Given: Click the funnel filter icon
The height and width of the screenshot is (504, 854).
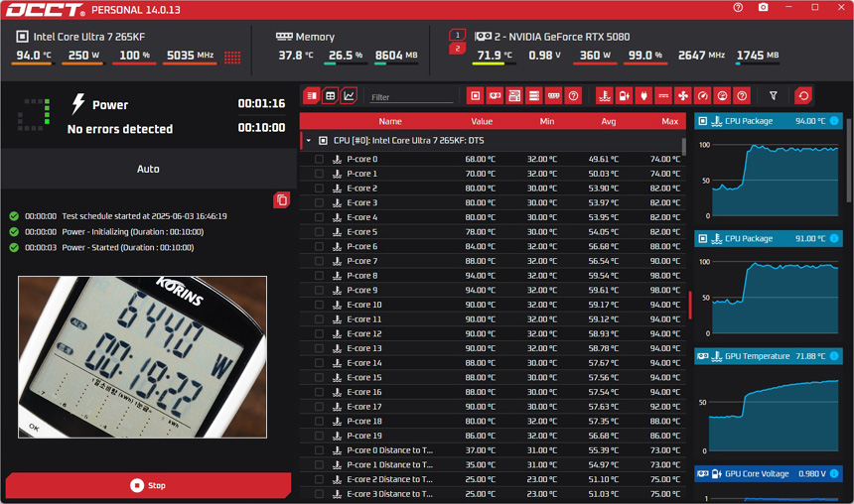Looking at the screenshot, I should click(x=774, y=96).
